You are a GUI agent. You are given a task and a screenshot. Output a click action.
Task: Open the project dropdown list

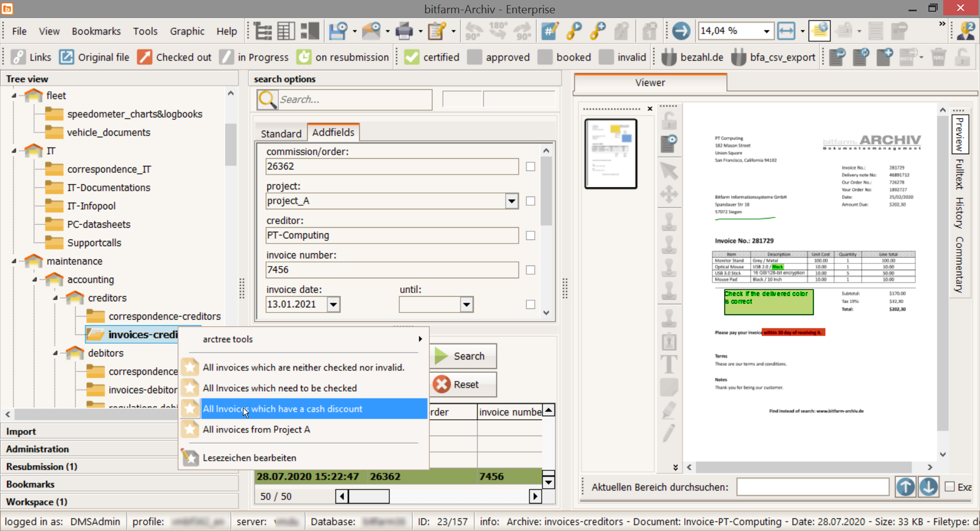click(x=511, y=201)
